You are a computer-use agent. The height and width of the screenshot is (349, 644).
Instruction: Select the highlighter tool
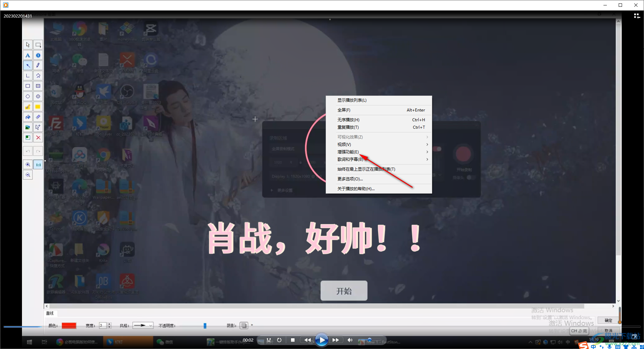click(x=28, y=107)
